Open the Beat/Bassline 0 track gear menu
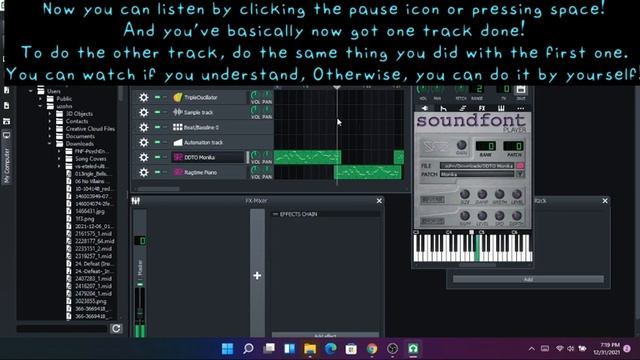This screenshot has width=640, height=360. tap(143, 127)
